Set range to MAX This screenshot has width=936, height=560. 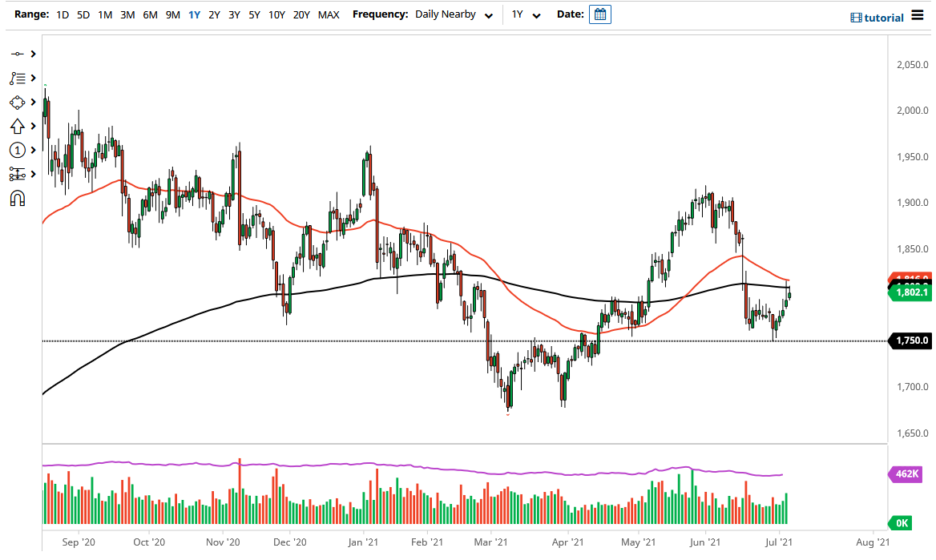[329, 14]
